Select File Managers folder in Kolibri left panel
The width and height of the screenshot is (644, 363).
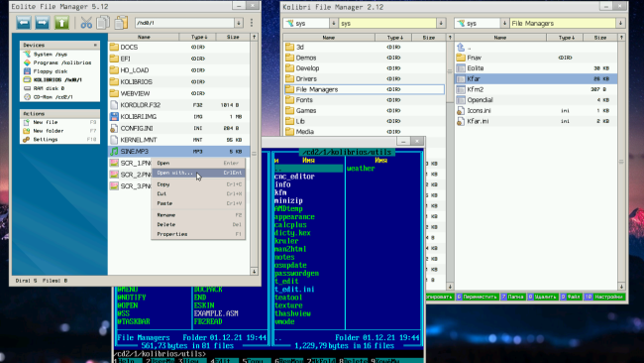[x=365, y=89]
